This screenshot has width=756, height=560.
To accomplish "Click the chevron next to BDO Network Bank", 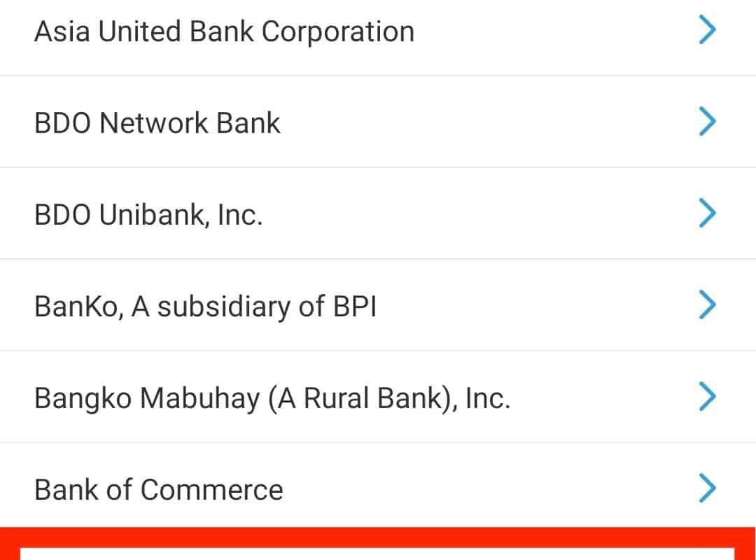I will point(708,122).
